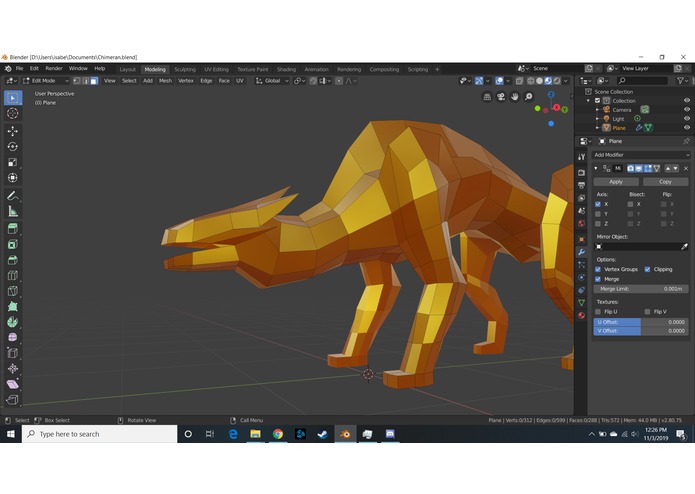
Task: Switch to orthographic grid view icon
Action: point(487,97)
